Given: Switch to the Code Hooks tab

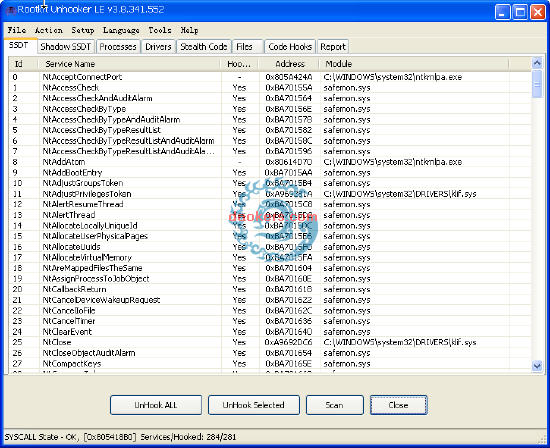Looking at the screenshot, I should [x=290, y=47].
